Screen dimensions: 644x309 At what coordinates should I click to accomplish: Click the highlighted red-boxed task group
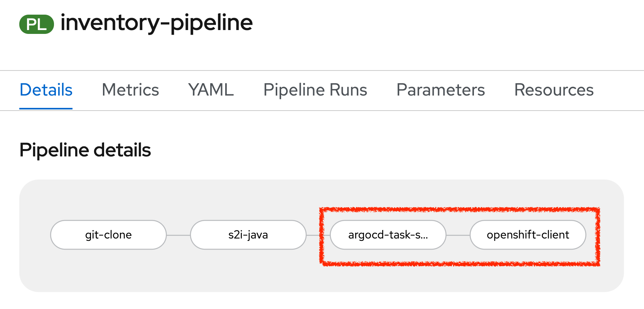point(459,235)
